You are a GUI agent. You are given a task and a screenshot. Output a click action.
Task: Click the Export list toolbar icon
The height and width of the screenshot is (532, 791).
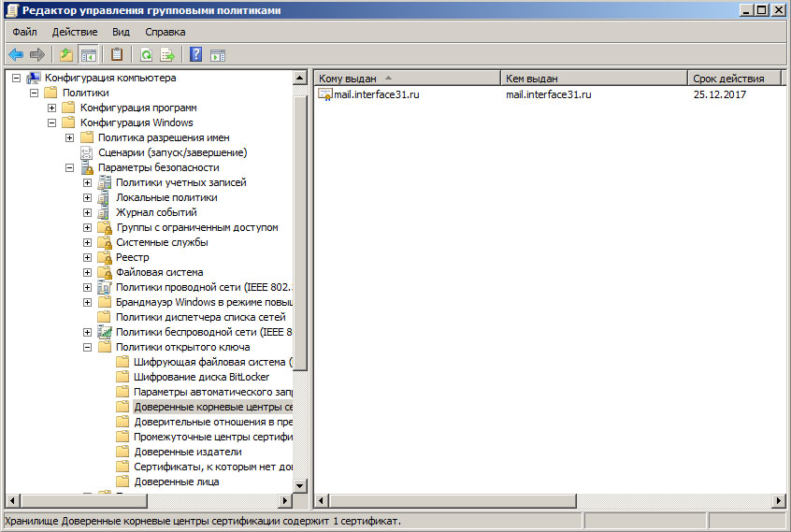pos(167,54)
